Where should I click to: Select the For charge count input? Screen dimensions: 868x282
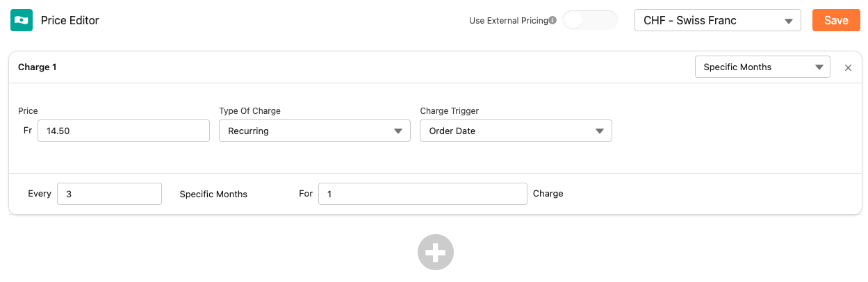point(422,194)
